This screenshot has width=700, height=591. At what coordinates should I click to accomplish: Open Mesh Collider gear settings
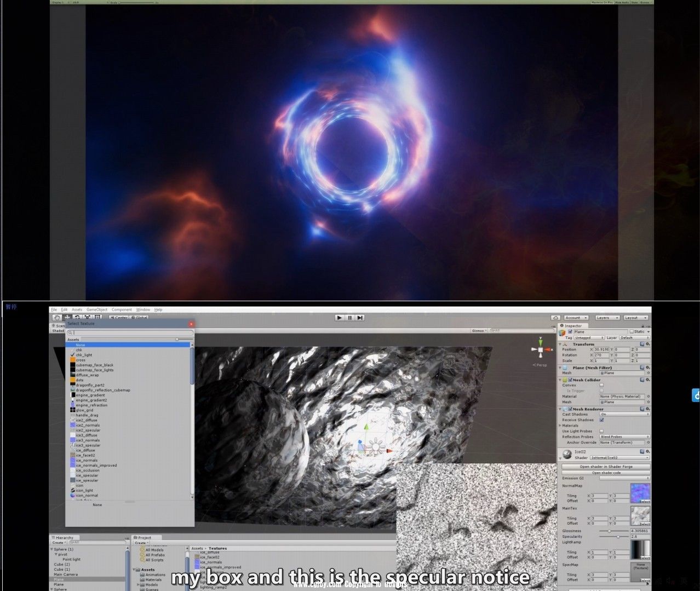click(648, 380)
